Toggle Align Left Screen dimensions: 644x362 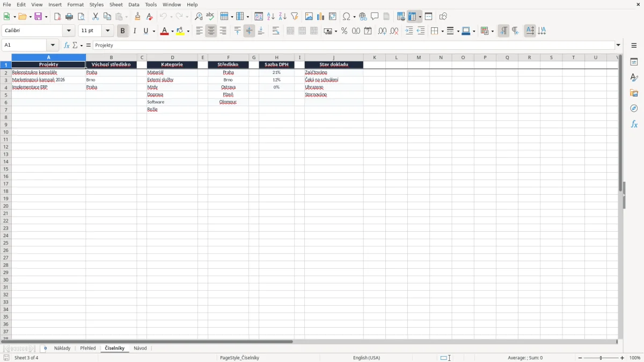pyautogui.click(x=199, y=31)
